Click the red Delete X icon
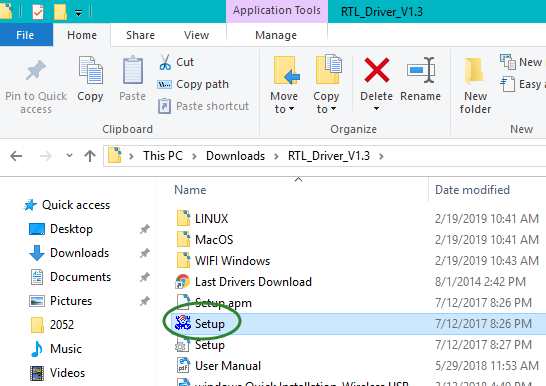Viewport: 546px width, 386px height. click(x=376, y=71)
